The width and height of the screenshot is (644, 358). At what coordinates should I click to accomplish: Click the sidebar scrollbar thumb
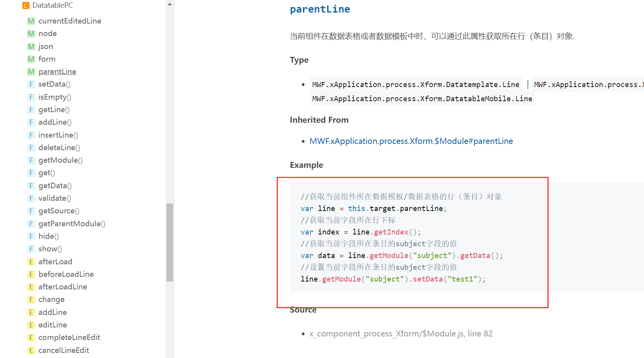[x=170, y=242]
